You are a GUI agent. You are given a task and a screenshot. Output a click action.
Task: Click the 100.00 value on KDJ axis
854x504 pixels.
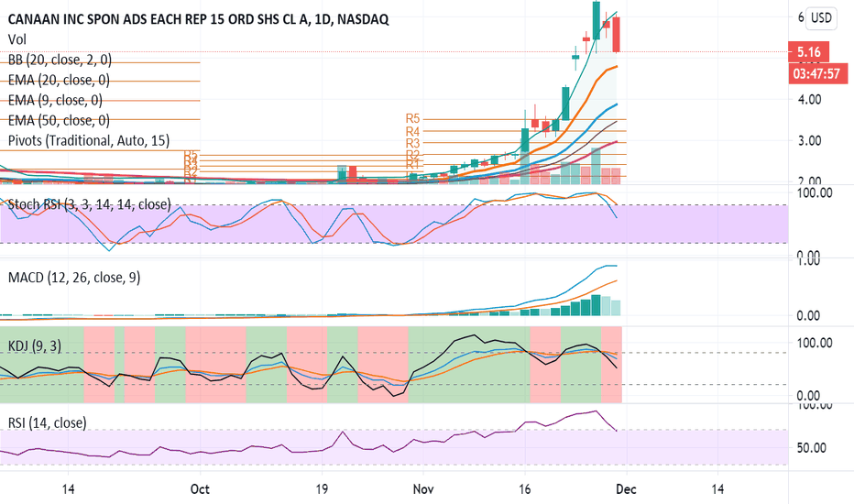coord(815,343)
